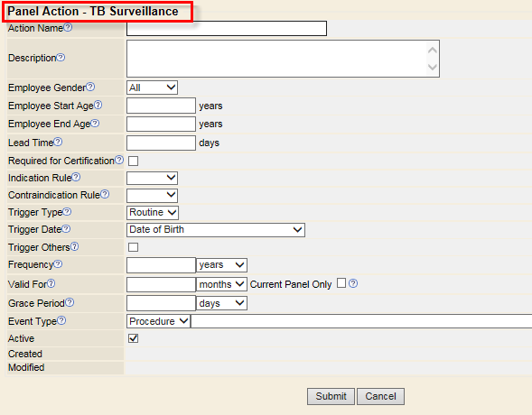Open Frequency units dropdown showing years
Screen dimensions: 532x415
[x=221, y=265]
